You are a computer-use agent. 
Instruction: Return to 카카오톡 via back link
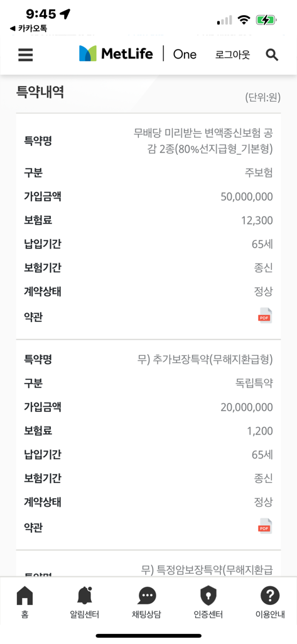pos(28,29)
